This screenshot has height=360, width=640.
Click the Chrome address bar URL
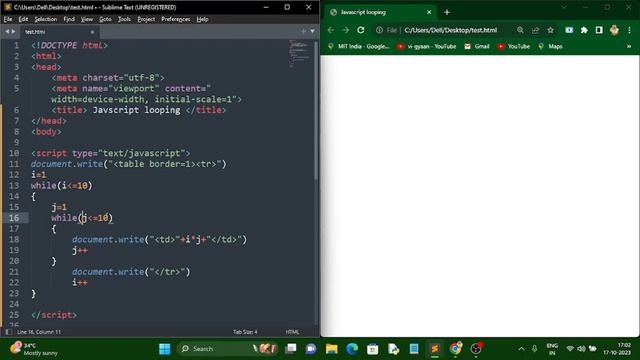tap(451, 30)
